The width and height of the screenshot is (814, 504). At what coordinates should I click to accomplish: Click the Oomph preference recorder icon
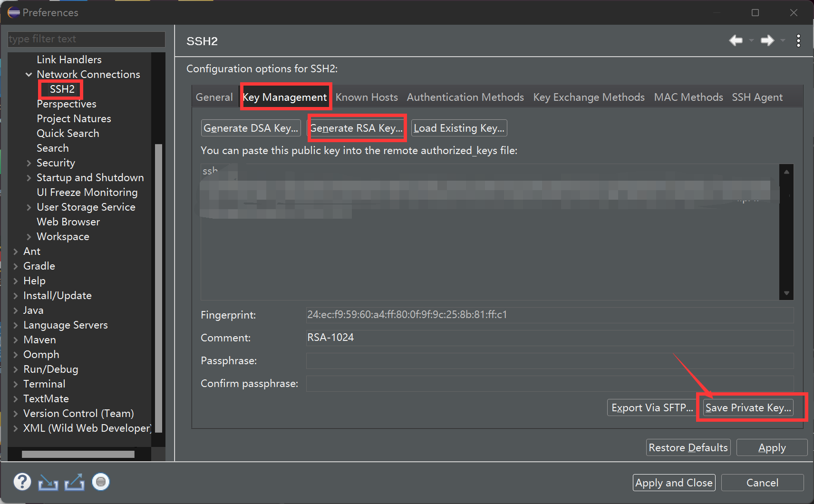[x=100, y=482]
